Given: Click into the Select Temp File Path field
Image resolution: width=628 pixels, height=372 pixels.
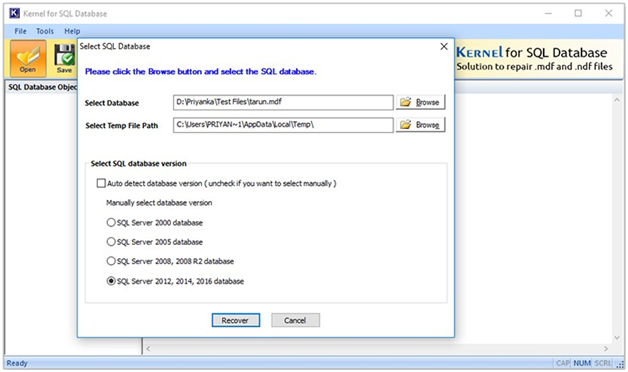Looking at the screenshot, I should pyautogui.click(x=283, y=125).
